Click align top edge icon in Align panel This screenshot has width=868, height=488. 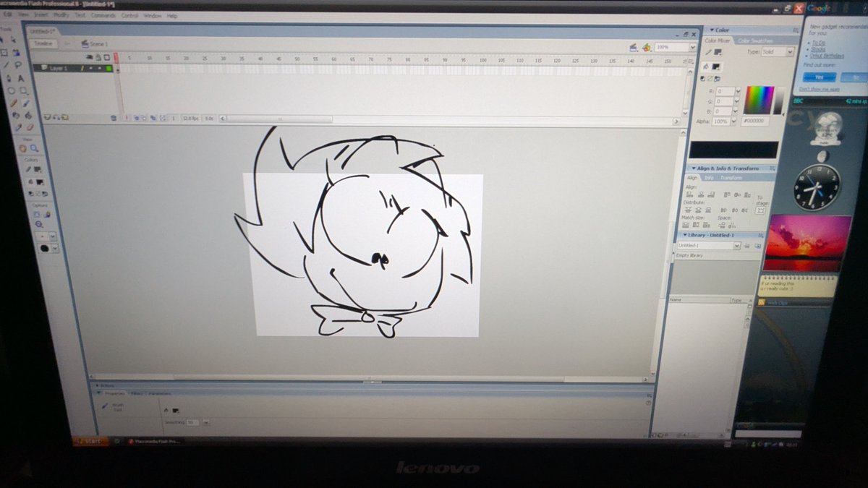point(726,194)
